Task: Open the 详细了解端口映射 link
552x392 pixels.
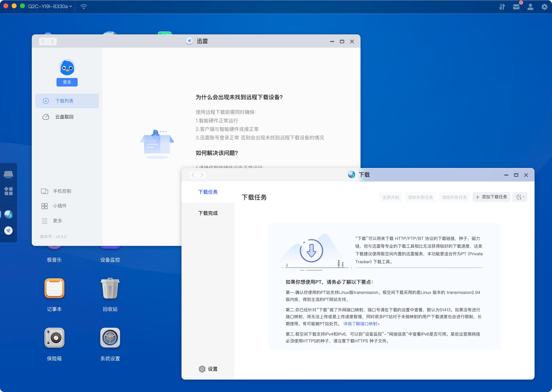Action: click(361, 324)
